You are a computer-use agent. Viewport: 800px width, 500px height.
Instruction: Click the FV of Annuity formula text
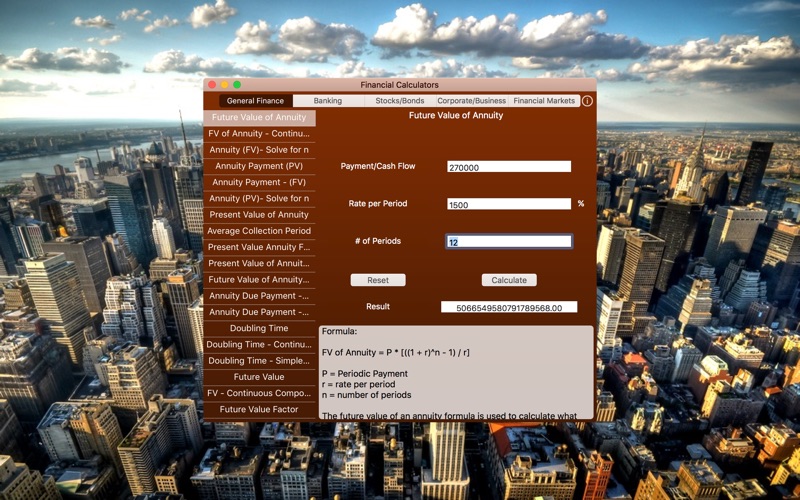(x=396, y=353)
